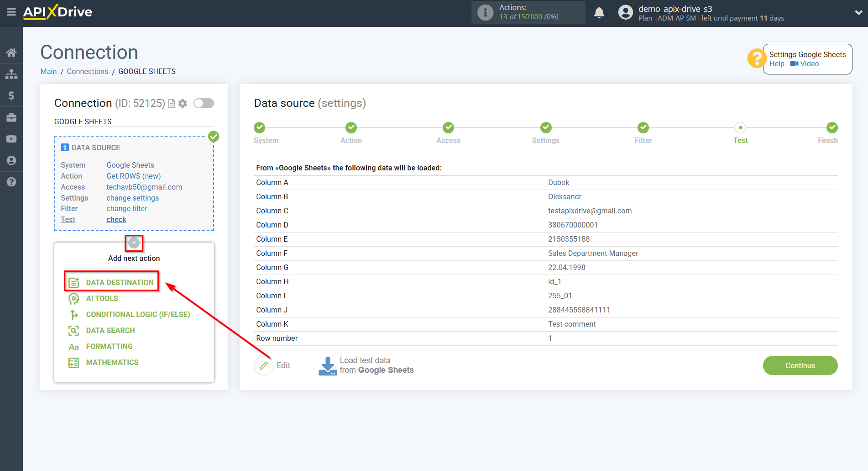Open the help question sidebar icon
The image size is (868, 471).
11,182
